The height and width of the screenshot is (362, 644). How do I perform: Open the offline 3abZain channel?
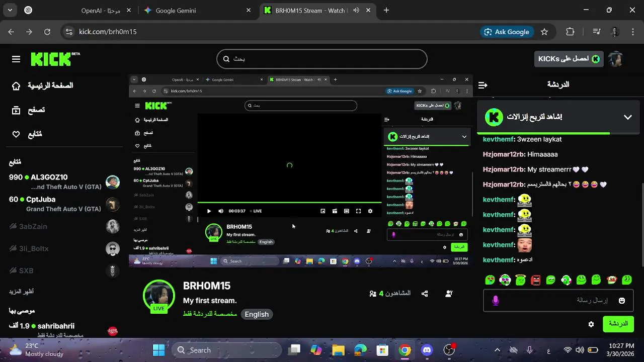click(64, 226)
